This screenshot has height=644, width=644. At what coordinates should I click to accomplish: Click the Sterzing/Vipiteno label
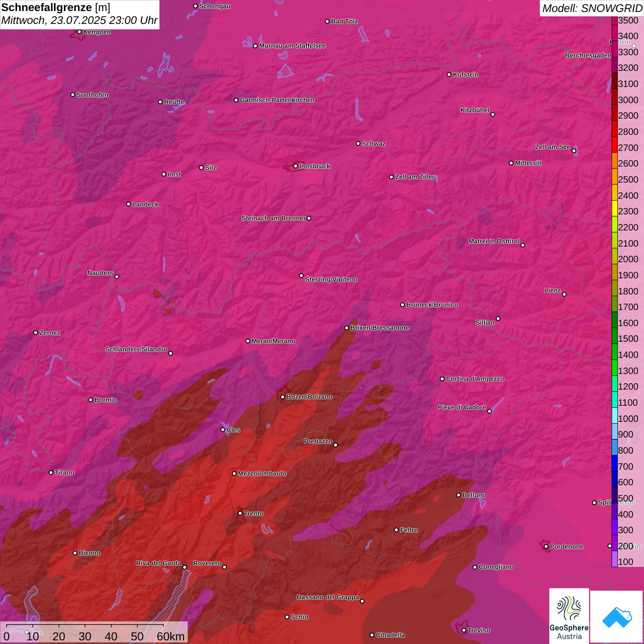coord(331,279)
